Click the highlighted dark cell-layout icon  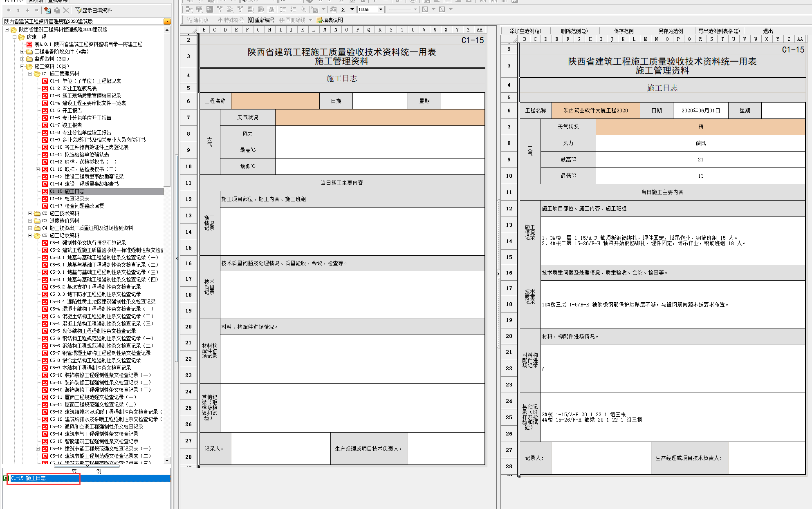[x=209, y=9]
